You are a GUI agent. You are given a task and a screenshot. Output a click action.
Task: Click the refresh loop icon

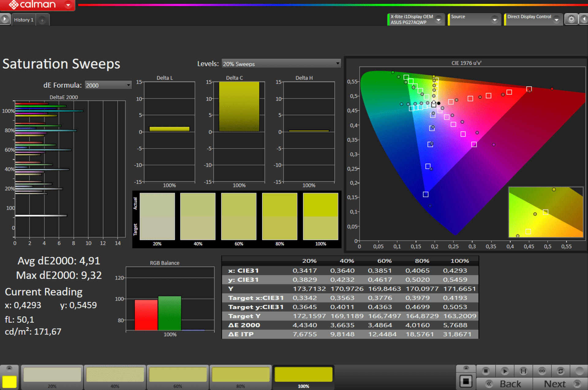pos(560,371)
